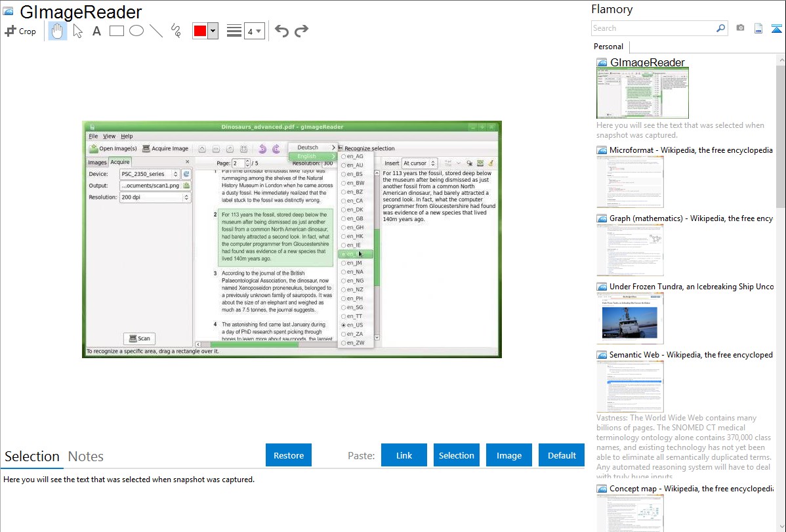
Task: Click Recognize selection in the screenshot
Action: tap(367, 148)
